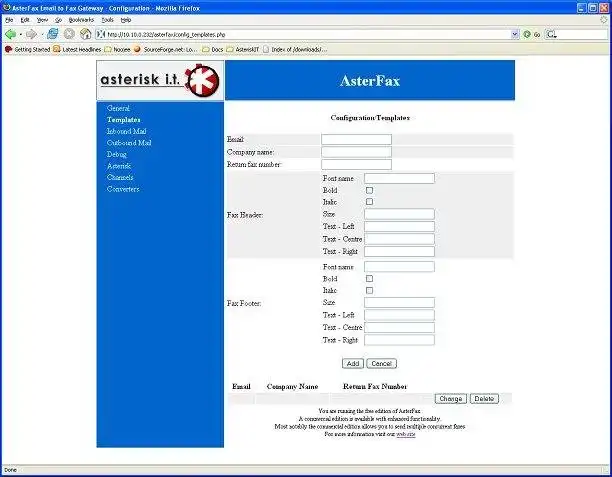This screenshot has width=612, height=477.
Task: Open the Asterisk settings page
Action: (119, 166)
